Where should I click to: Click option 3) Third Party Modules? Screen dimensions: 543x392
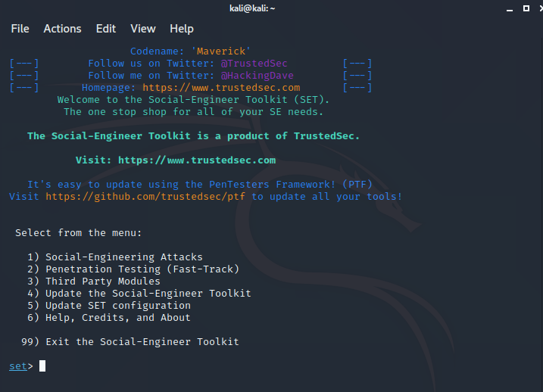94,282
